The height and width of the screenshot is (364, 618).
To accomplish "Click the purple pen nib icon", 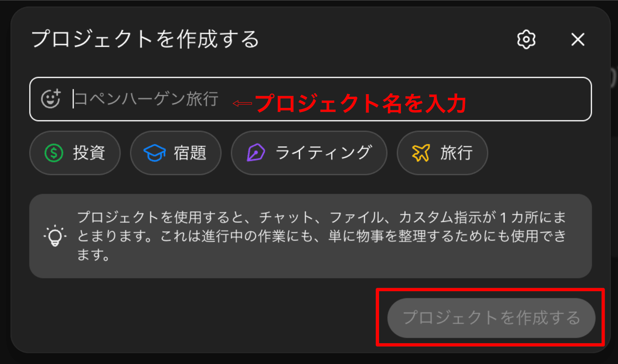I will (256, 153).
